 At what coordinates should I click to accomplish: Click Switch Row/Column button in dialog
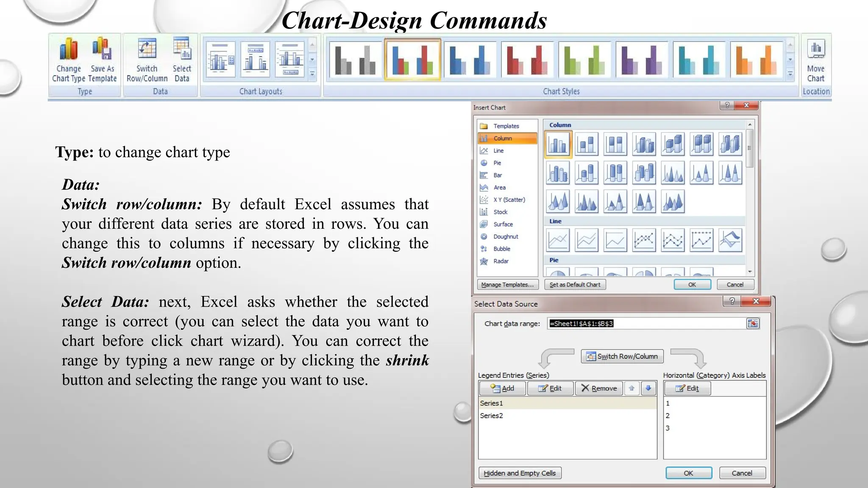(x=622, y=356)
